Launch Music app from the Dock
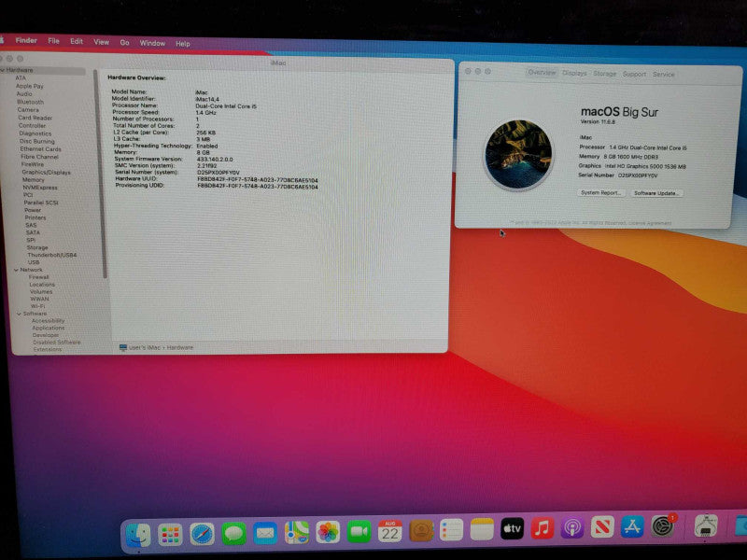The image size is (747, 560). [543, 528]
